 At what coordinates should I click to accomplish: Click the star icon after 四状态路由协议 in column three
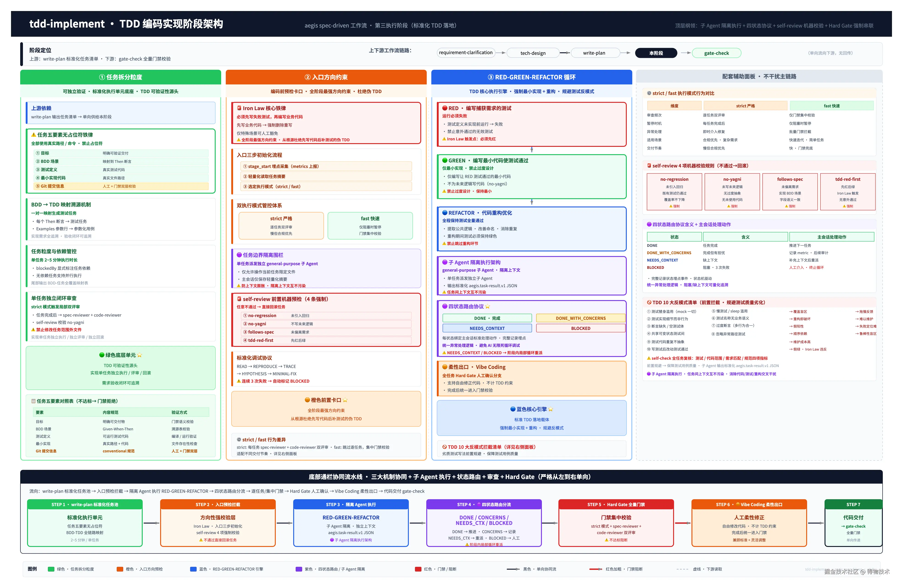coord(488,306)
